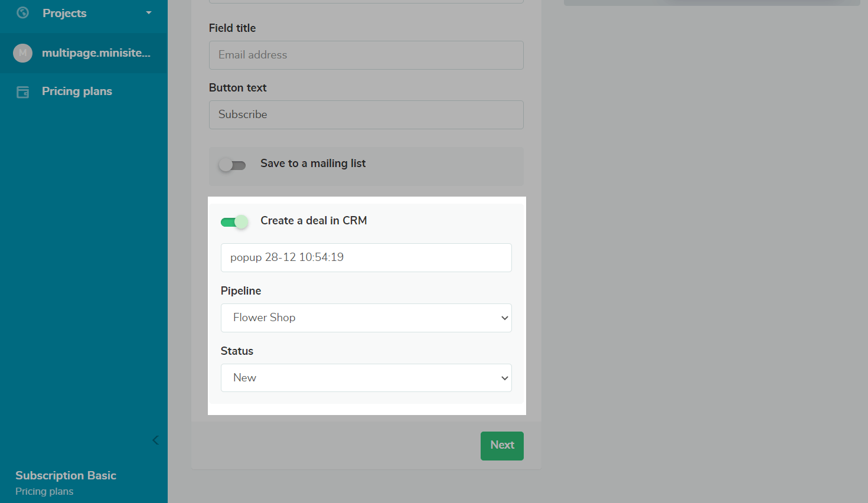868x503 pixels.
Task: Collapse the sidebar with the chevron
Action: click(156, 440)
